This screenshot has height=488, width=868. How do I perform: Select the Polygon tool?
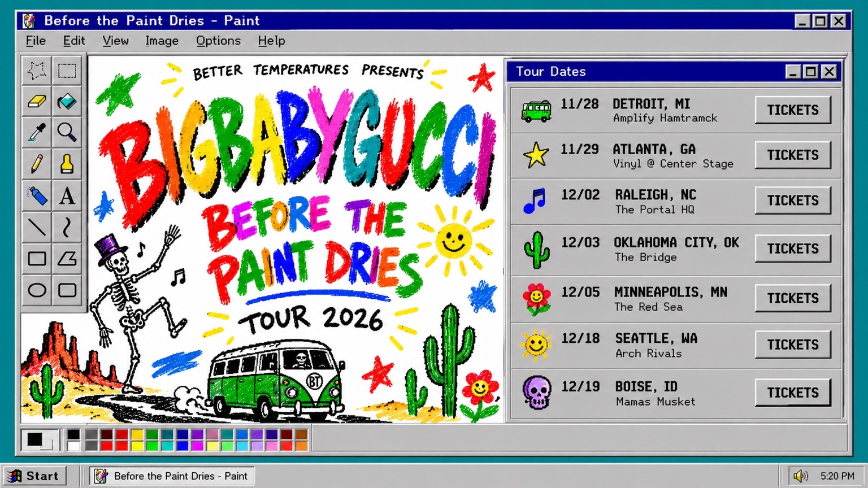point(67,259)
